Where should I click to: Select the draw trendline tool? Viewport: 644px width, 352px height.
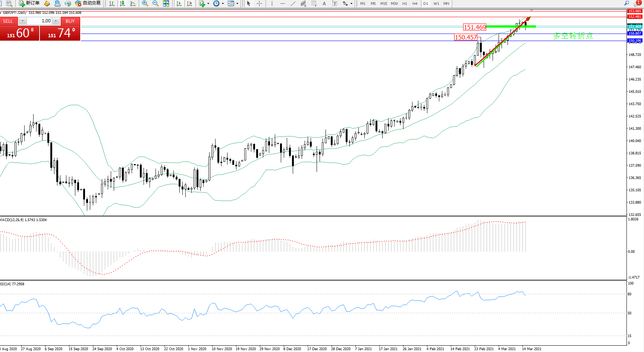[293, 3]
